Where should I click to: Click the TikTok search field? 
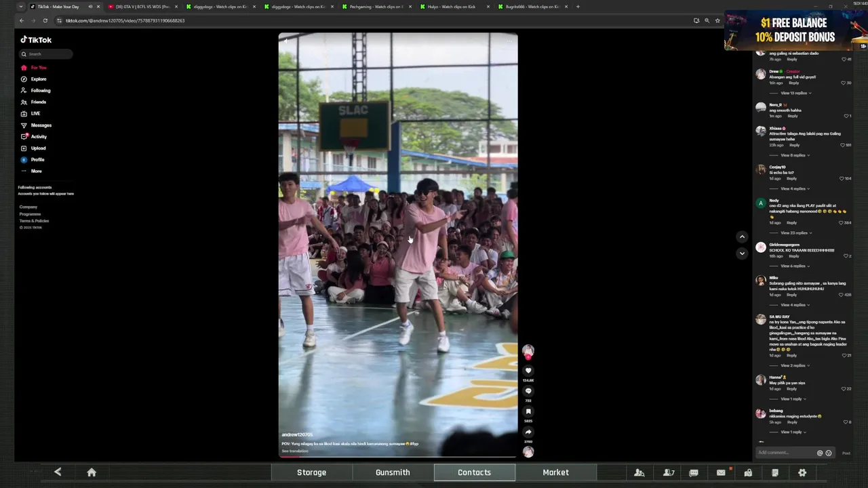pos(45,54)
